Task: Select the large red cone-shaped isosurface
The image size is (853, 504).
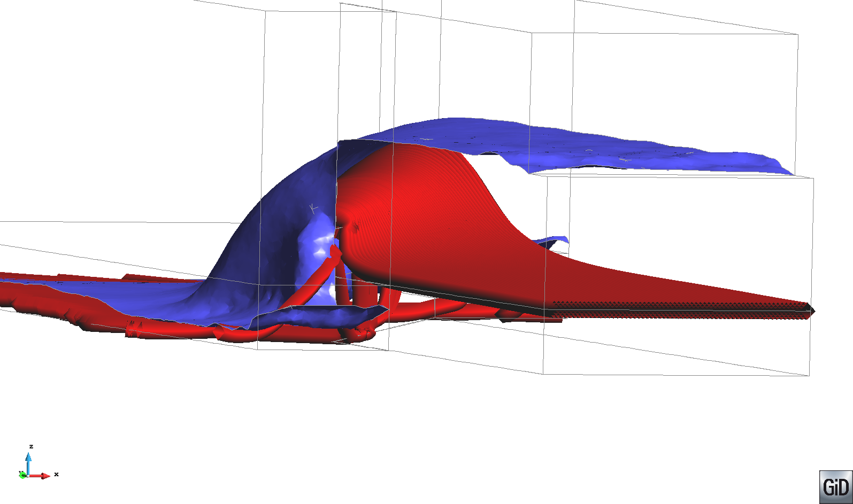Action: [428, 214]
